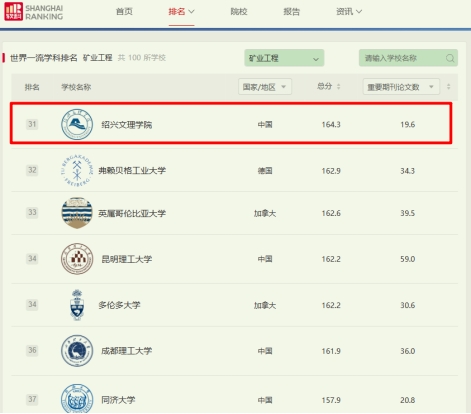The image size is (471, 414).
Task: Click total score 164.3
Action: (x=331, y=125)
